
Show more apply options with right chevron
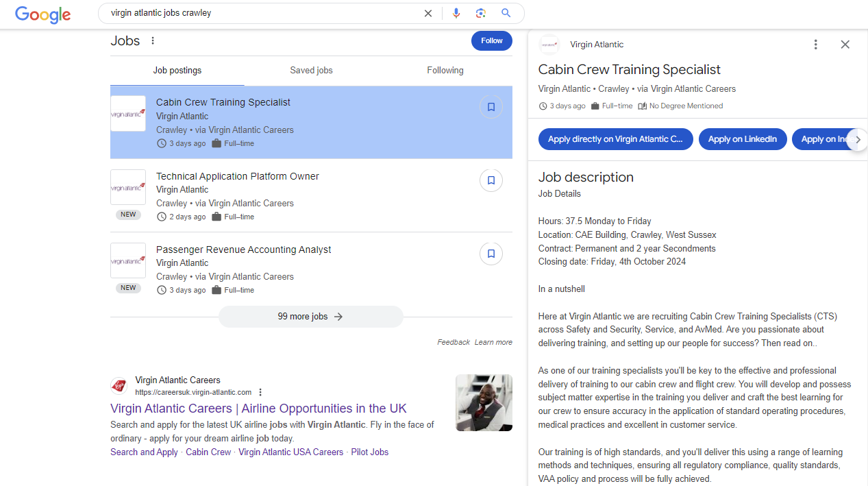857,139
